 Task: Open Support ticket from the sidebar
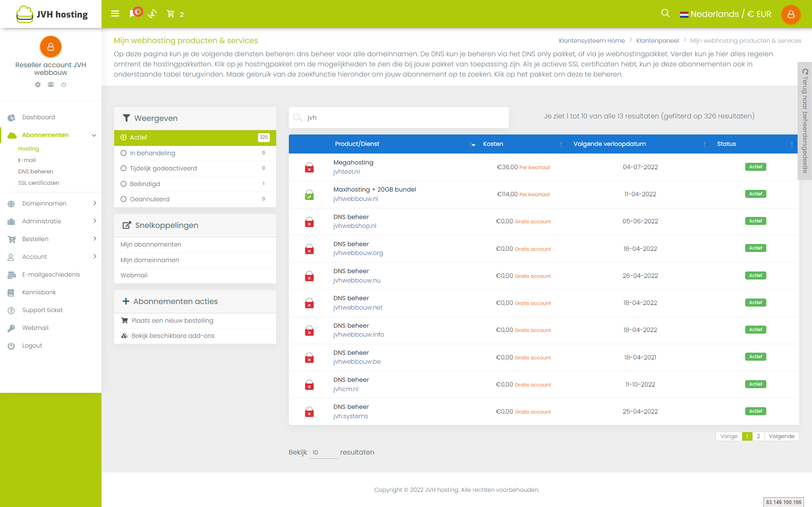[x=42, y=310]
